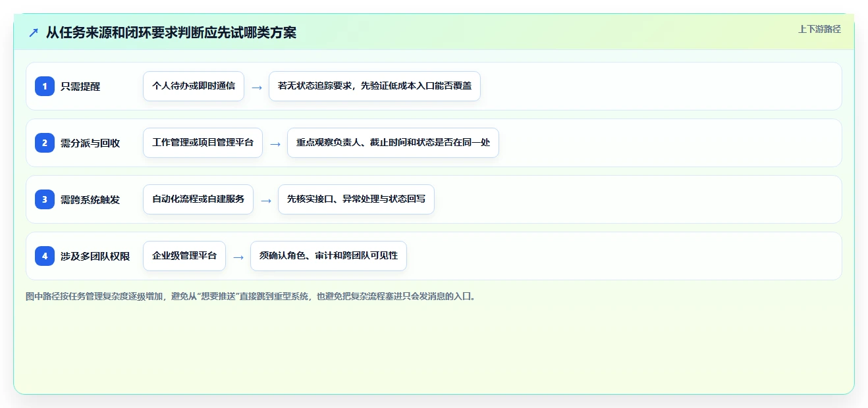Screen dimensions: 868x408
Task: Select the 企业级管理平台 chip
Action: [184, 256]
